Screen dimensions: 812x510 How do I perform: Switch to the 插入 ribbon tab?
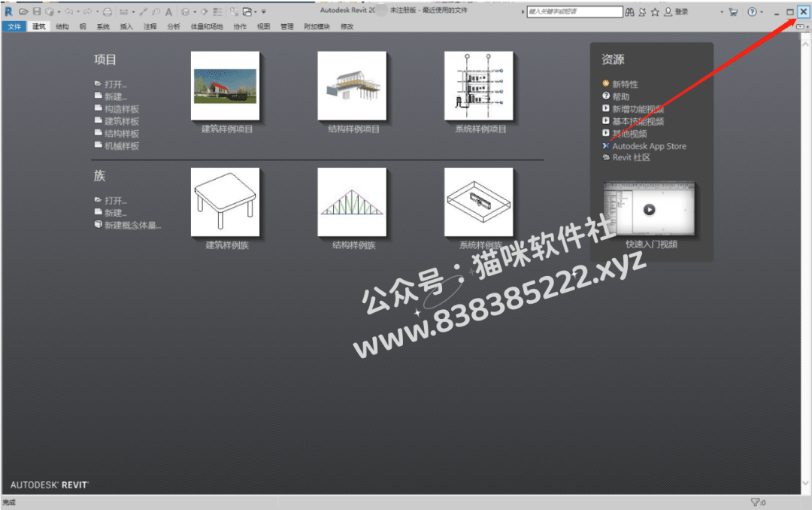pos(126,26)
